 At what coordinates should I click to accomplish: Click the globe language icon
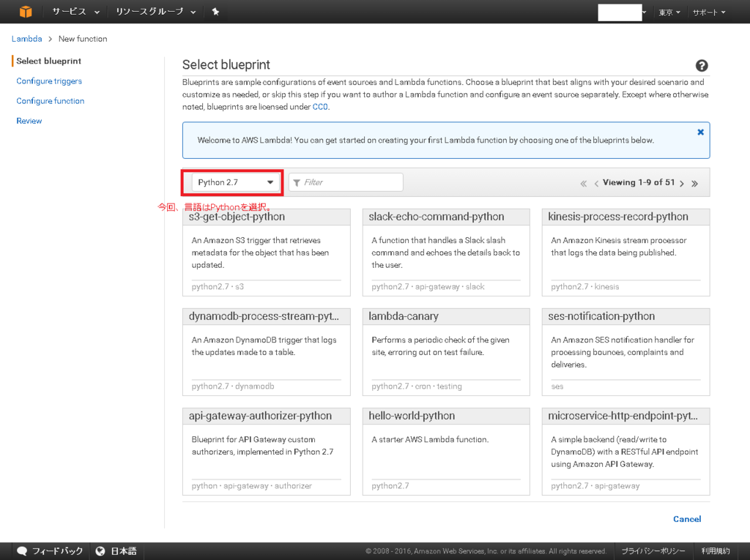(100, 551)
